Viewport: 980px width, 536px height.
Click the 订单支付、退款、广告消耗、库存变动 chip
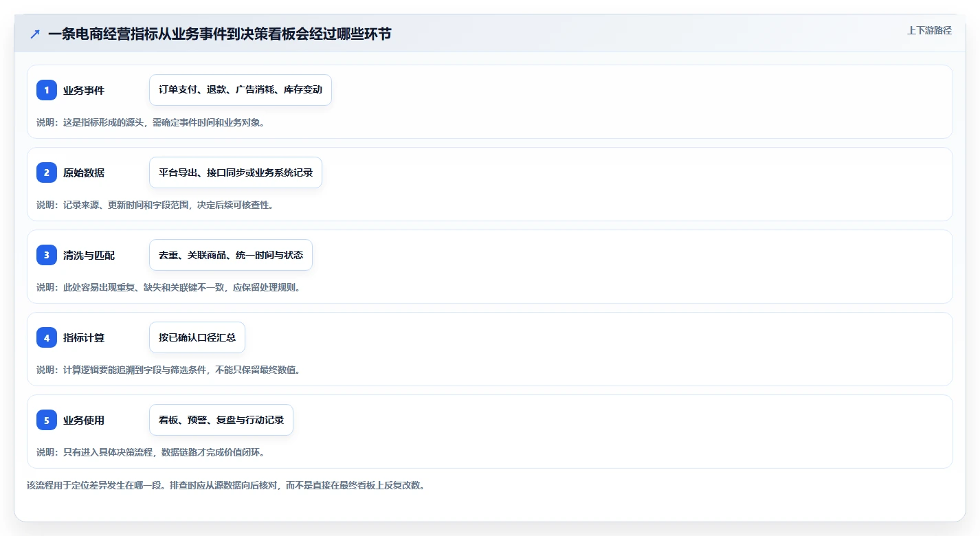tap(241, 90)
